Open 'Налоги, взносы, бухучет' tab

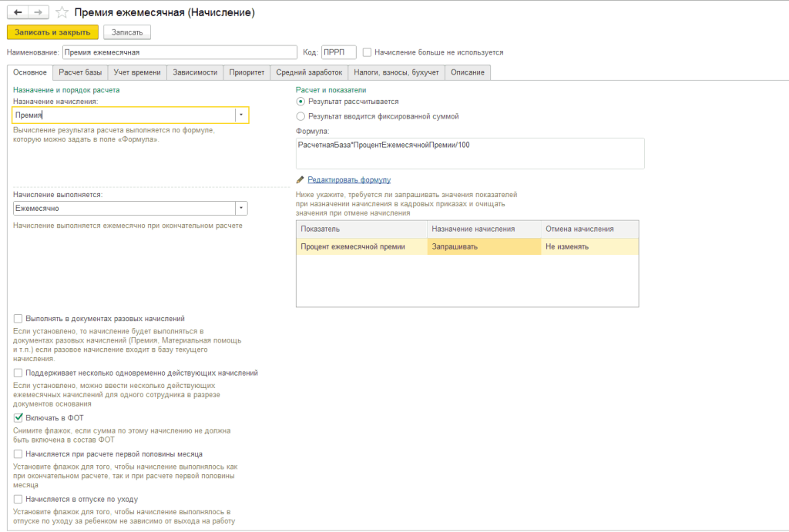(396, 72)
